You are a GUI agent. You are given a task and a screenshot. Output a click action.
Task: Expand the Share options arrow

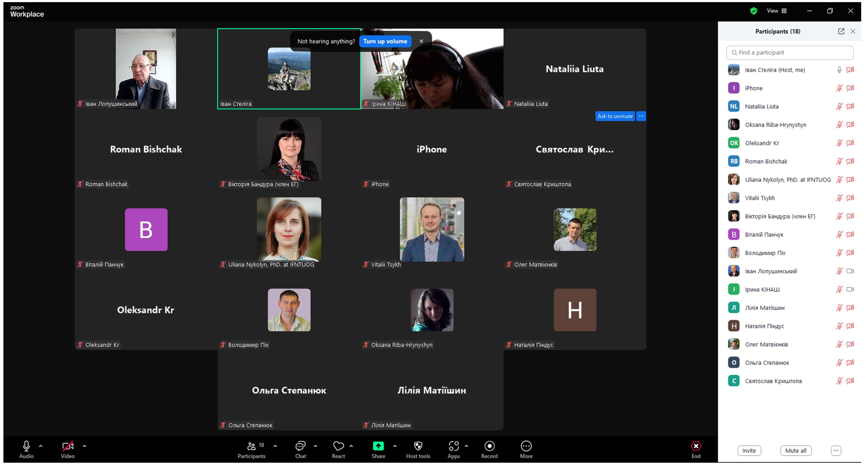(395, 446)
